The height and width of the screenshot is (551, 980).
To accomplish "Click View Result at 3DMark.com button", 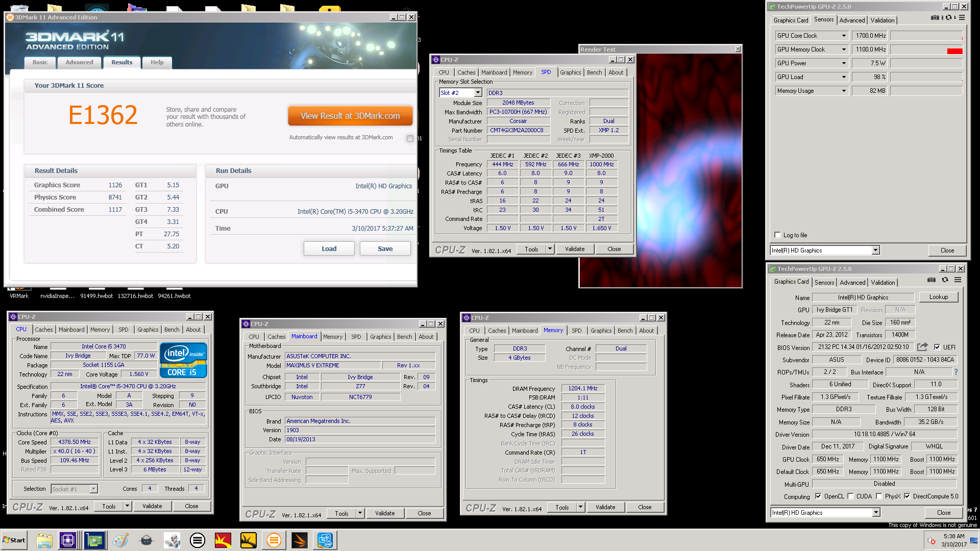I will click(x=350, y=116).
